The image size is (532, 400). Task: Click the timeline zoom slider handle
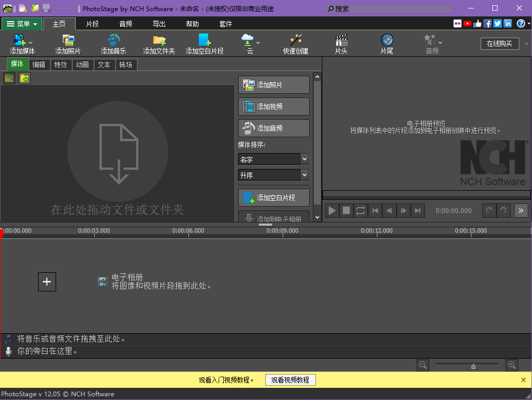(473, 366)
